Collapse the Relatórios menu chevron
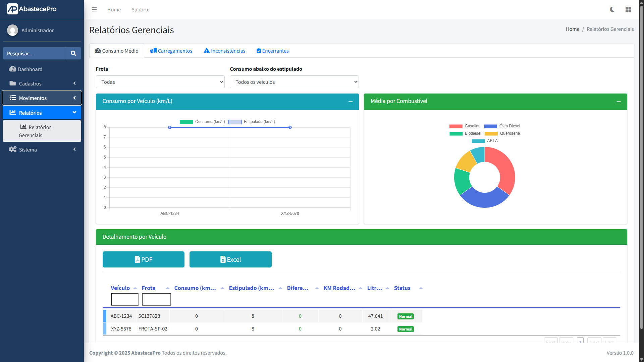The width and height of the screenshot is (644, 362). pyautogui.click(x=74, y=113)
